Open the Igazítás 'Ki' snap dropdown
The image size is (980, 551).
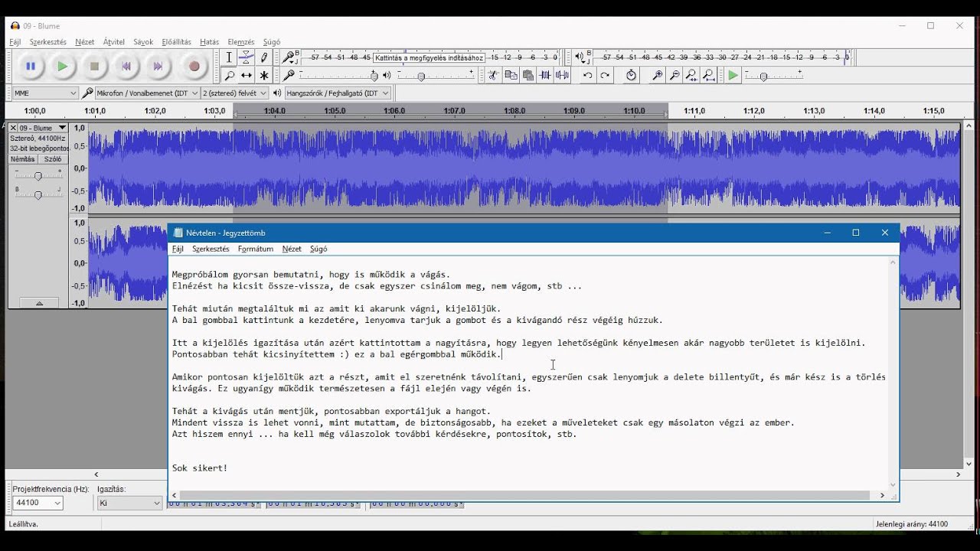click(129, 503)
